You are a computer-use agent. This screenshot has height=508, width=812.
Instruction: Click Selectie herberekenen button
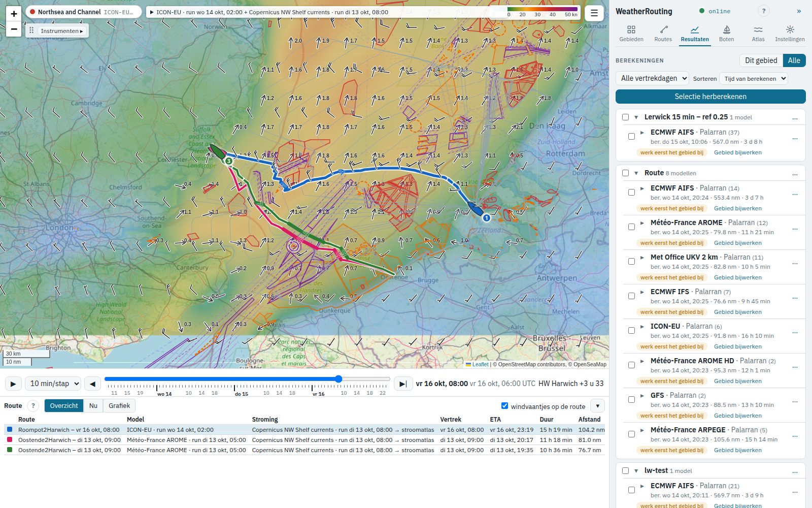tap(710, 97)
